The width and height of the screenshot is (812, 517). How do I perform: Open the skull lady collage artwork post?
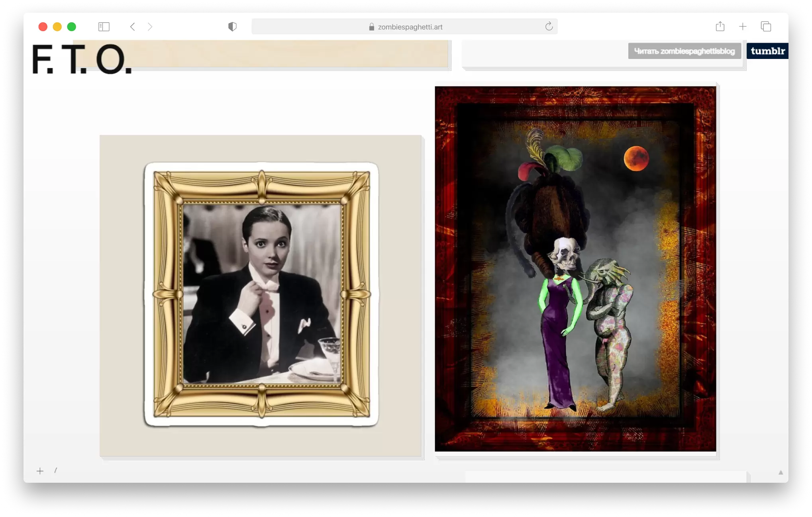pyautogui.click(x=575, y=269)
